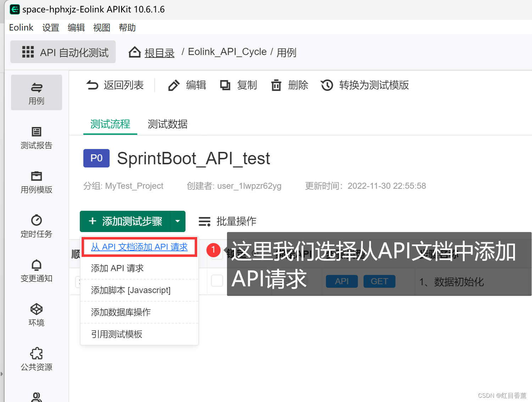The height and width of the screenshot is (402, 532).
Task: Open the 设置 menu
Action: click(51, 27)
